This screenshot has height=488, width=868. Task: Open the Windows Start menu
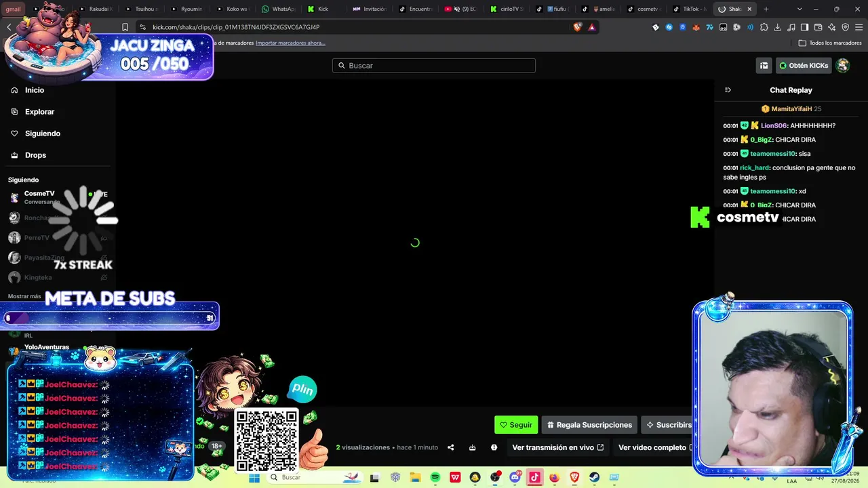click(254, 477)
